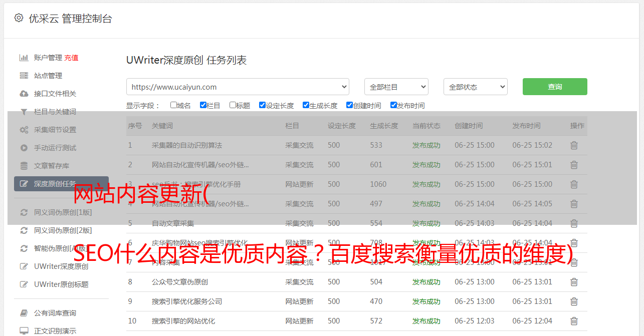Click publish time 06-25 12:04
This screenshot has width=644, height=336.
[x=532, y=321]
